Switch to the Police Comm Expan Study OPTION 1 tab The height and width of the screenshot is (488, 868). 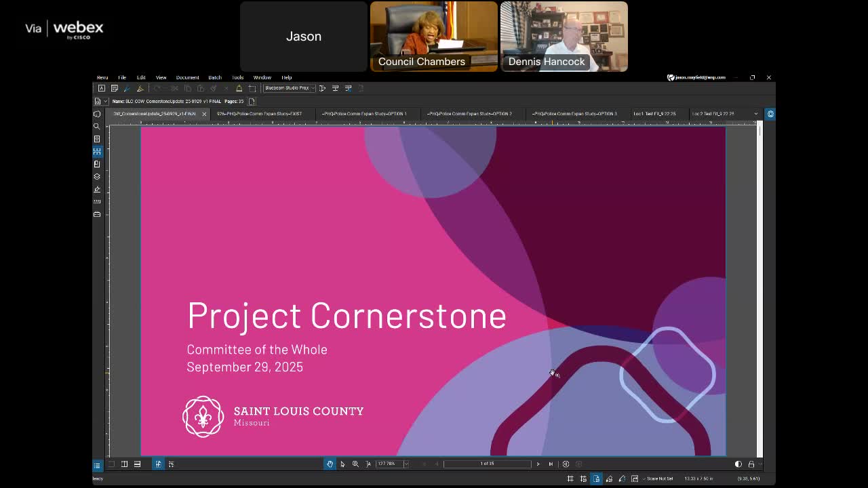tap(365, 114)
